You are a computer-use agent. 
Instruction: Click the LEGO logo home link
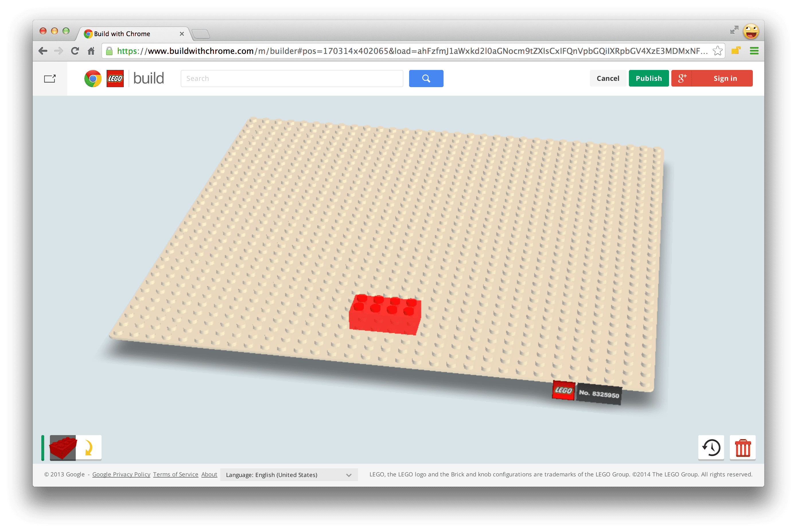[115, 78]
